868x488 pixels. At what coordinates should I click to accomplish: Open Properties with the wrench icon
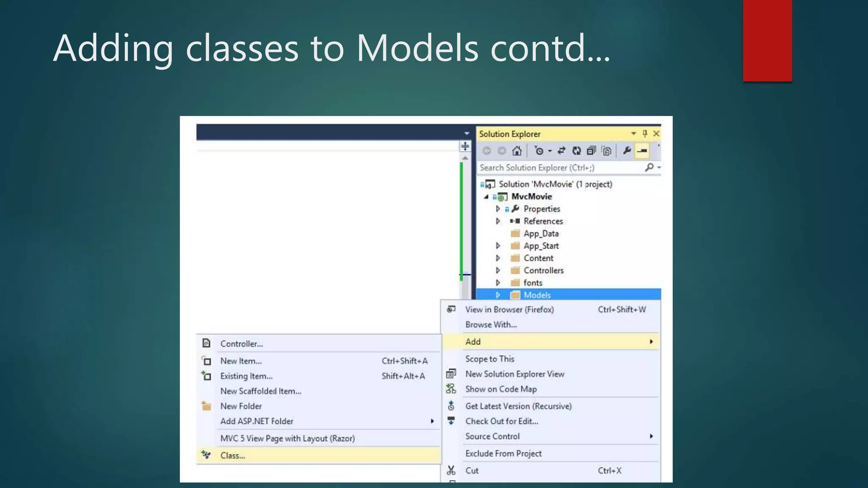627,150
